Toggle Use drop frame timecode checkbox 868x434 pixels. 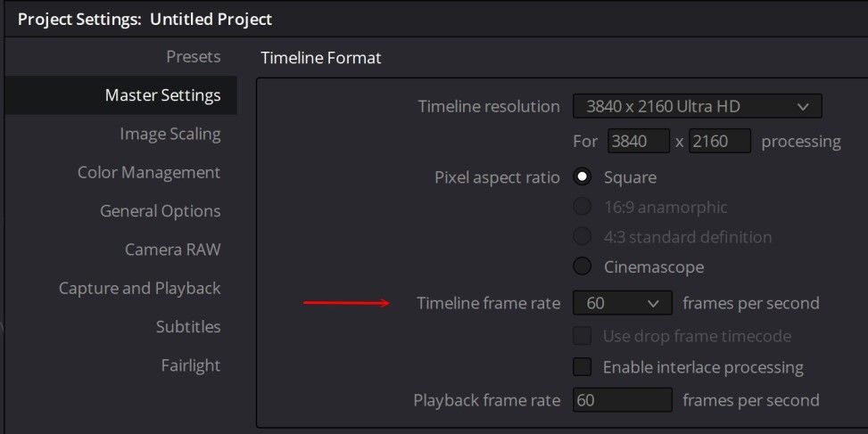pos(583,337)
